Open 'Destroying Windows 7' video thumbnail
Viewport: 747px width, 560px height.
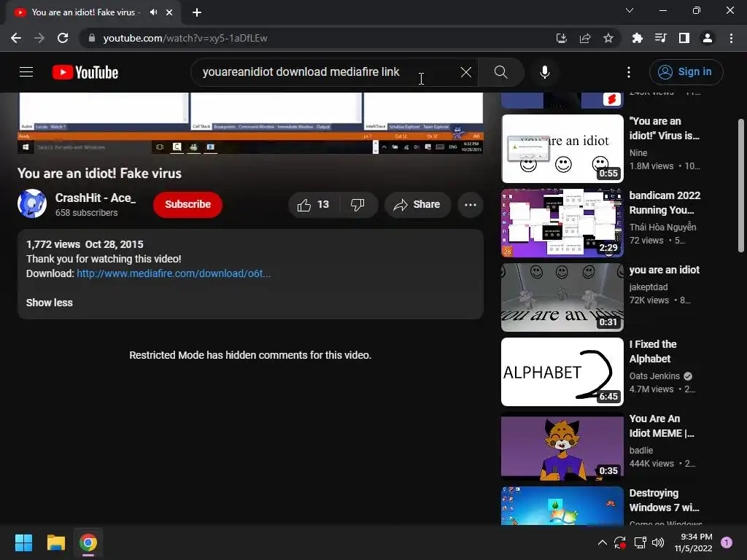pos(562,506)
